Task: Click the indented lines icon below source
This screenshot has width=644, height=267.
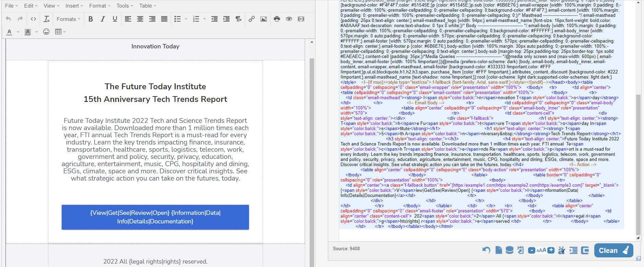Action: click(573, 250)
